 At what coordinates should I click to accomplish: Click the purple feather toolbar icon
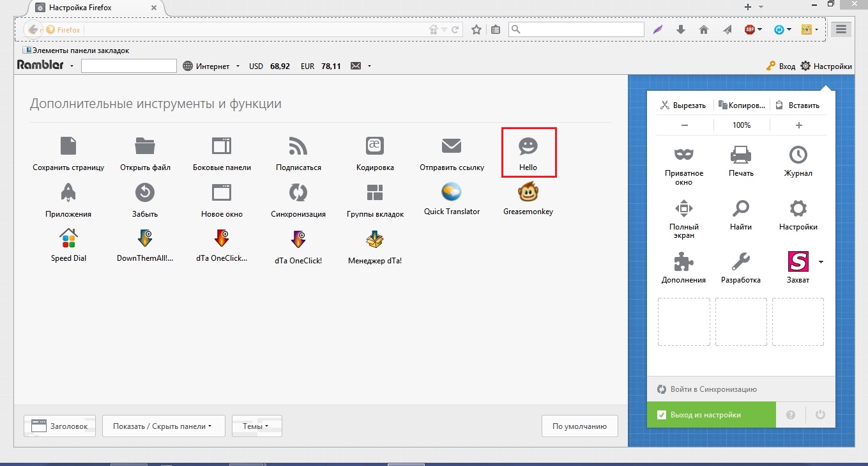659,29
